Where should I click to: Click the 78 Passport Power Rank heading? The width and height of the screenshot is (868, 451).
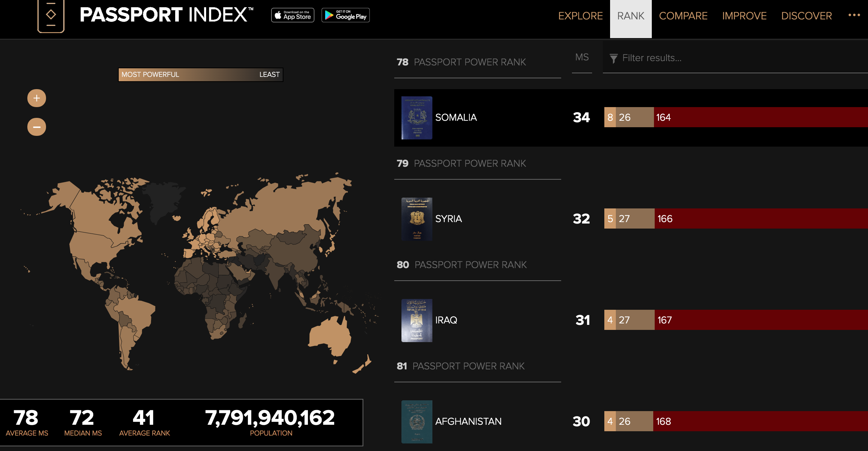tap(461, 62)
